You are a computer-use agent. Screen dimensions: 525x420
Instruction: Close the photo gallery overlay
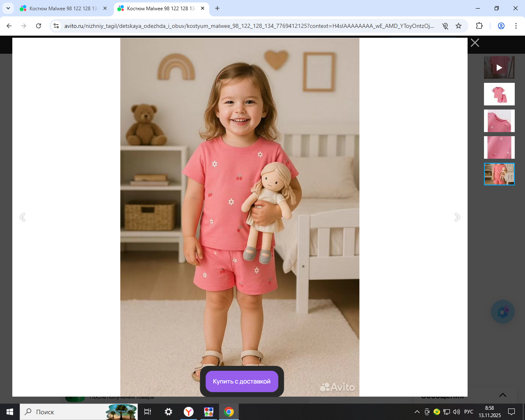475,43
